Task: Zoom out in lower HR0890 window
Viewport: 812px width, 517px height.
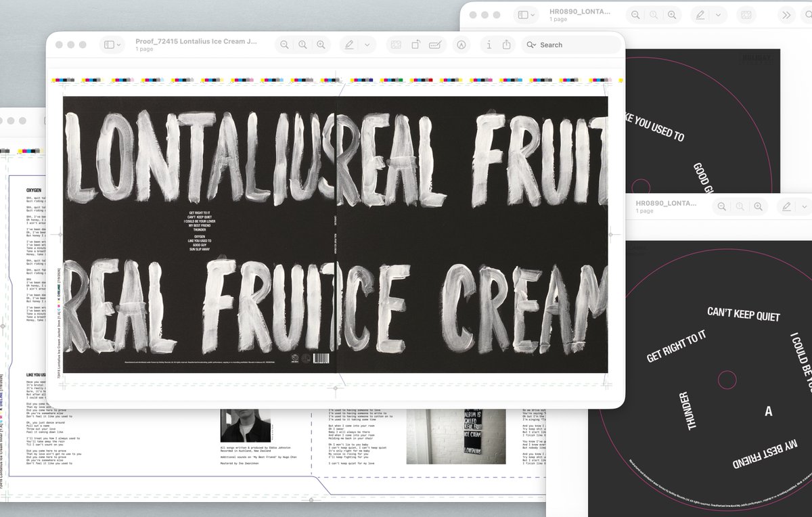Action: pos(721,206)
